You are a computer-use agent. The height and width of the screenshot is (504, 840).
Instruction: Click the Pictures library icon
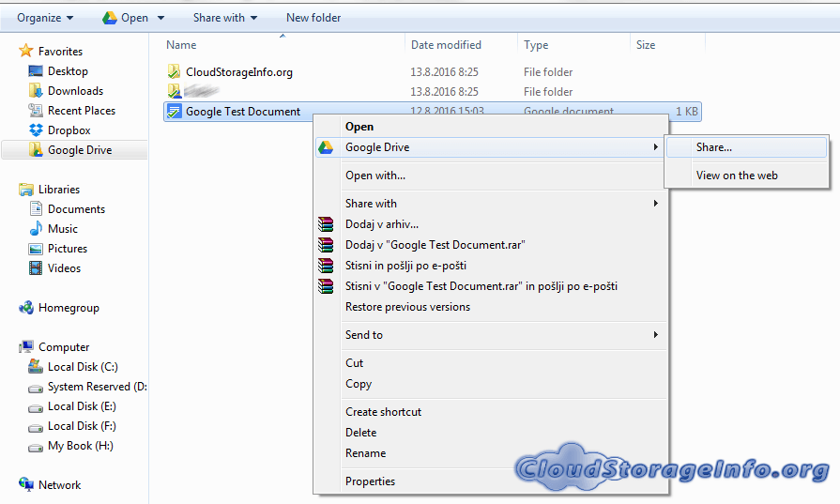pos(36,249)
